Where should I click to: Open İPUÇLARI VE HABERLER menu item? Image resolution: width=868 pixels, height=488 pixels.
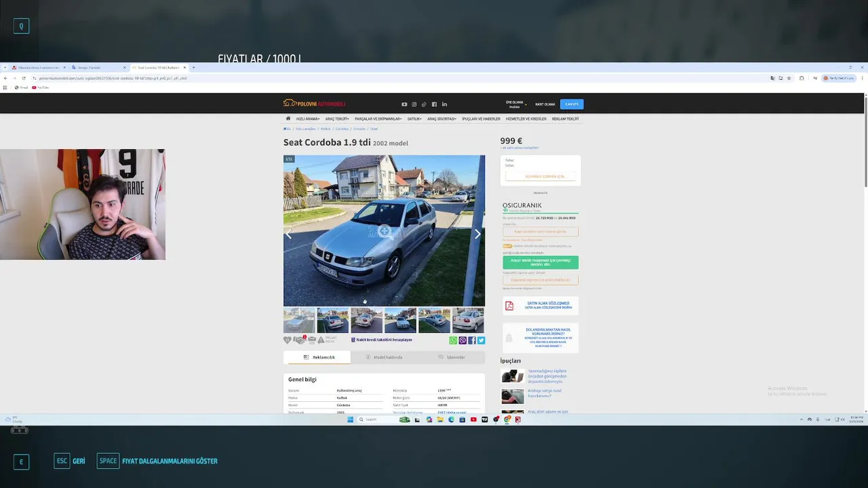[481, 119]
